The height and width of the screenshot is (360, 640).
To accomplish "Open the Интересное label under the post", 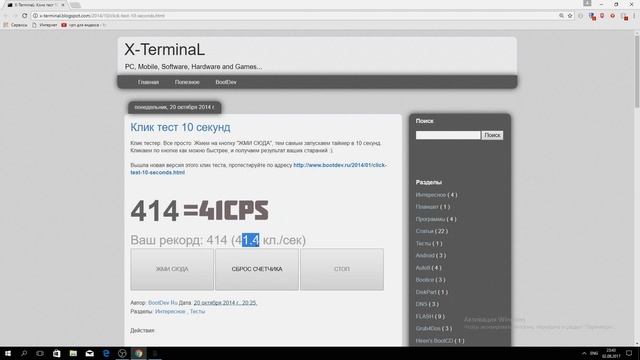I will (x=170, y=311).
